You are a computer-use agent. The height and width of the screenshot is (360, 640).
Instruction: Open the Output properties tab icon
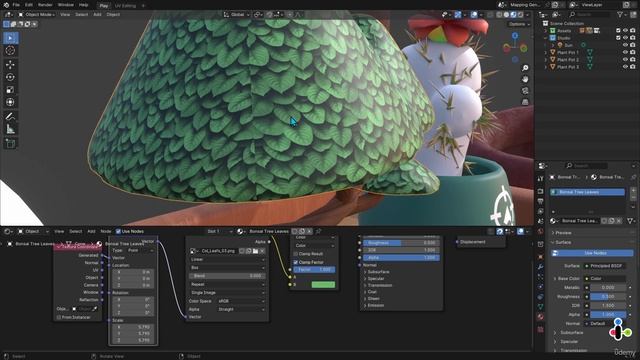540,201
